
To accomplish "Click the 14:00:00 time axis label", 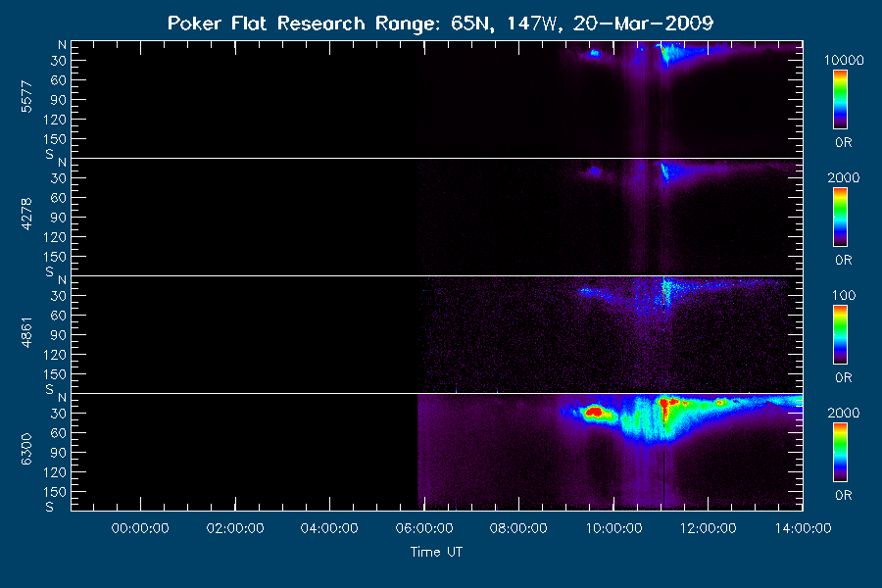I will [804, 528].
